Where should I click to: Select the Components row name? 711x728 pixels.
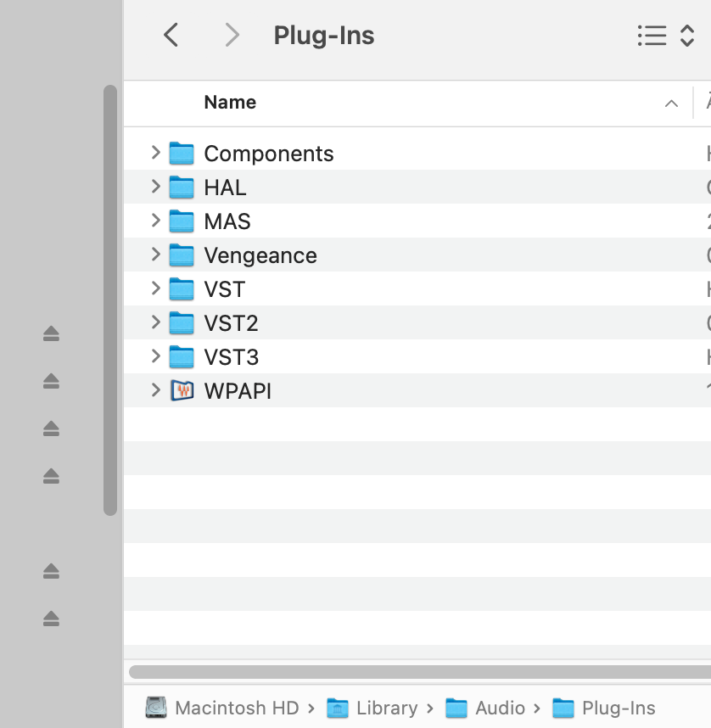click(269, 154)
